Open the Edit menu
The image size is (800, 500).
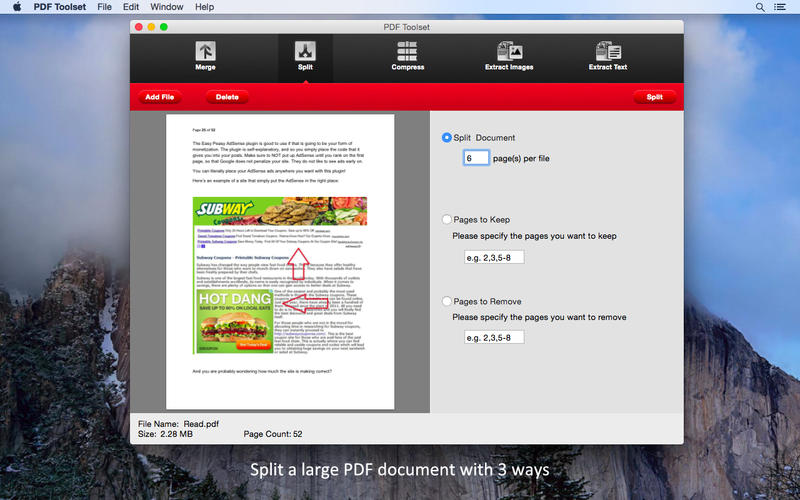[x=131, y=7]
